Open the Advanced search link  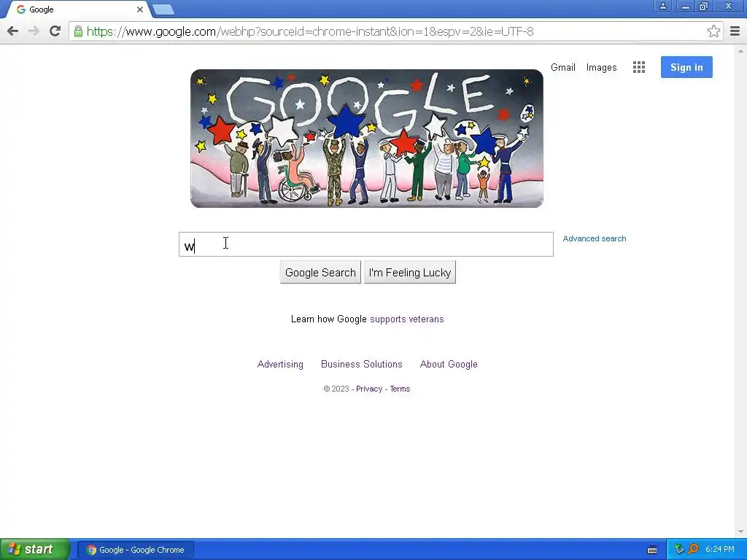594,238
